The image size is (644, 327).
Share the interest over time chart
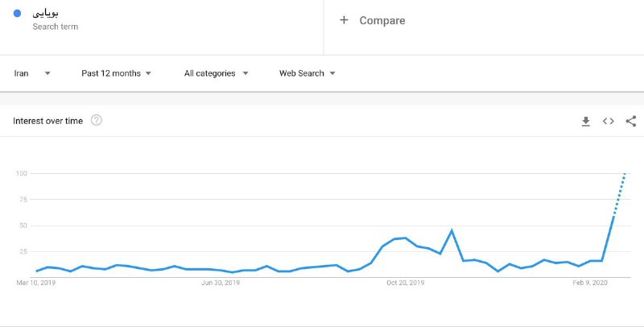pyautogui.click(x=630, y=121)
